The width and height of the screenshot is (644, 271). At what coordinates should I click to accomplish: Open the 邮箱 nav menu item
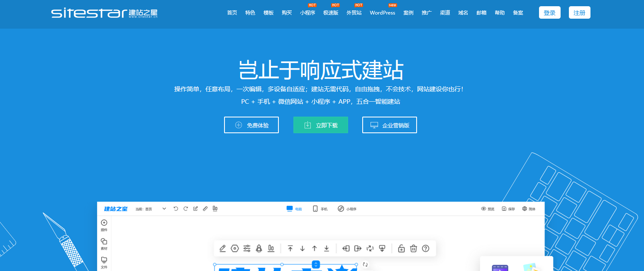click(x=481, y=13)
